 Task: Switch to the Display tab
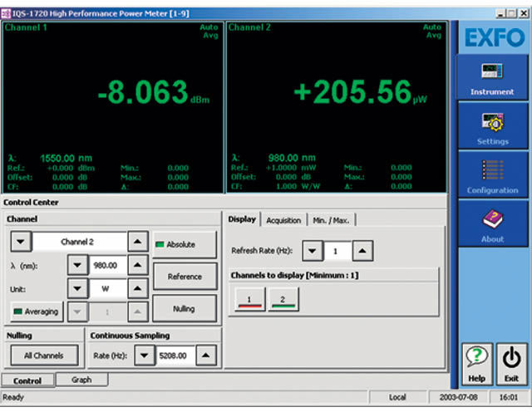(242, 219)
